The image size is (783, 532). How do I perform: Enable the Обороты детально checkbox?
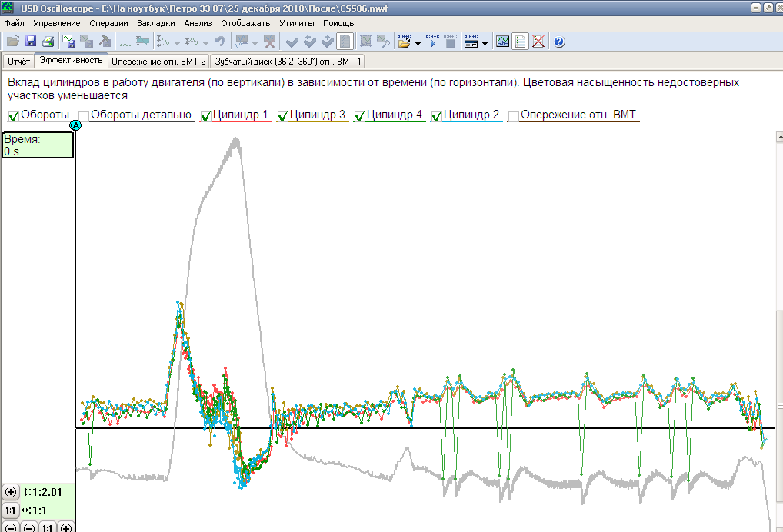coord(84,116)
